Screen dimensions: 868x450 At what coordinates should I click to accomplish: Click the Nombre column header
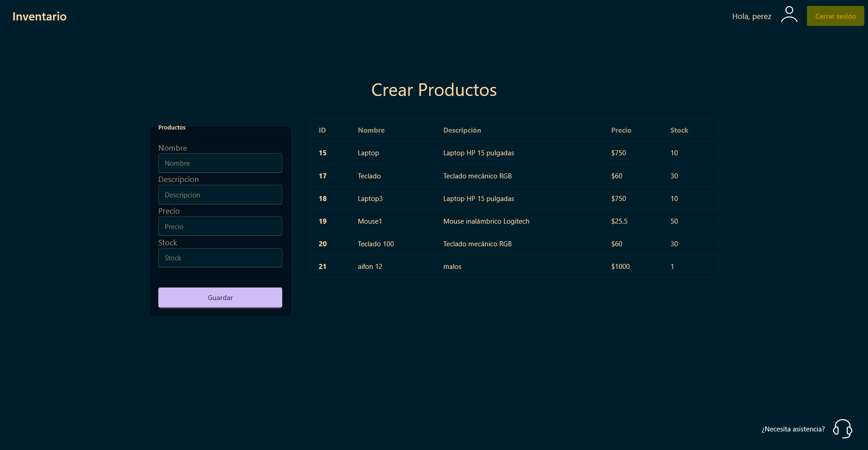click(371, 130)
